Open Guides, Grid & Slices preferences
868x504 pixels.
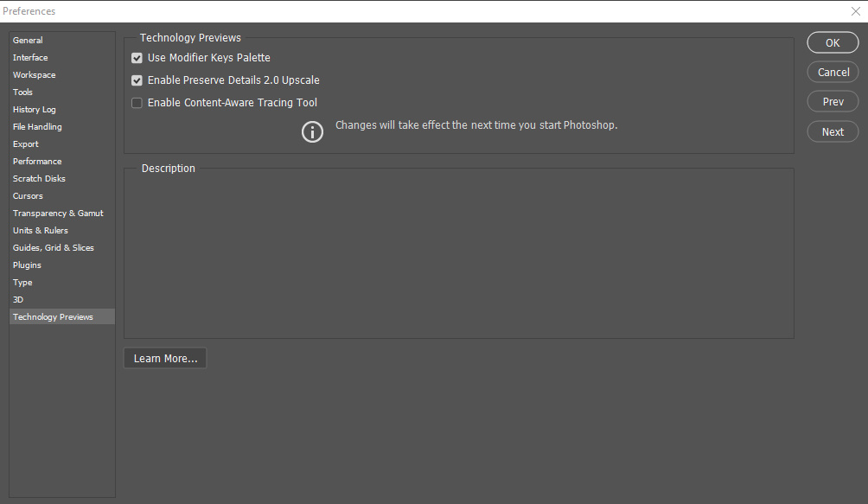tap(54, 248)
